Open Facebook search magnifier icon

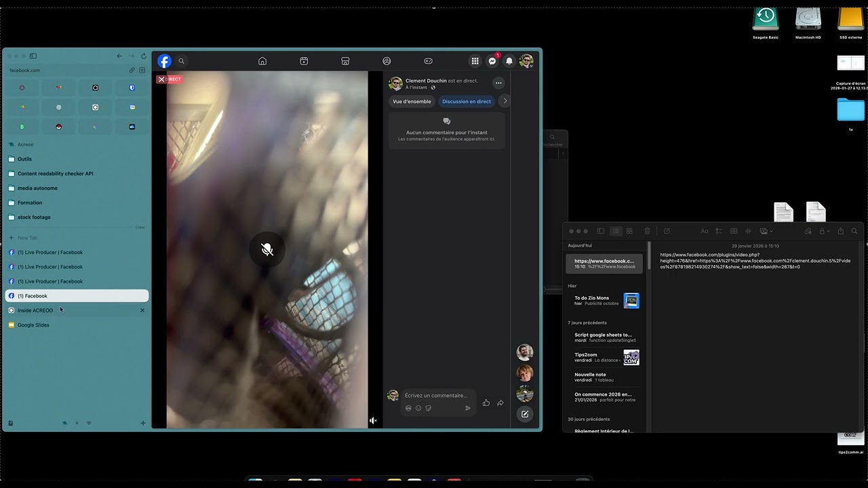pyautogui.click(x=181, y=61)
